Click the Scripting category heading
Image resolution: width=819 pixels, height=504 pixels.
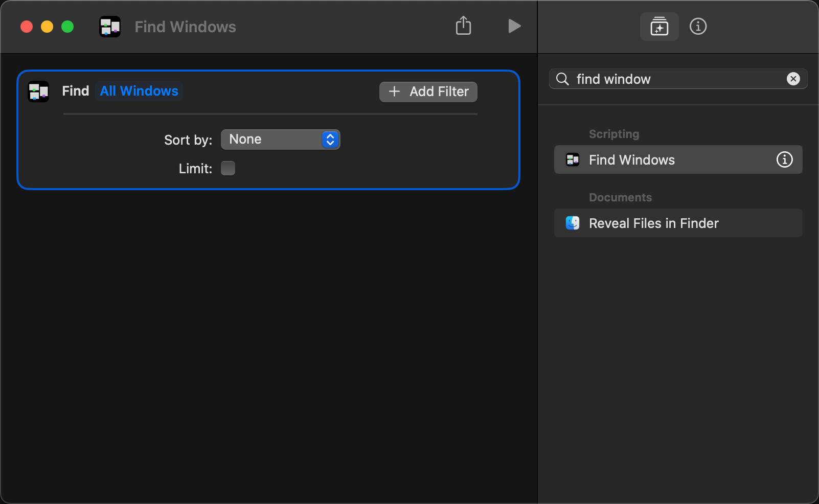coord(614,134)
